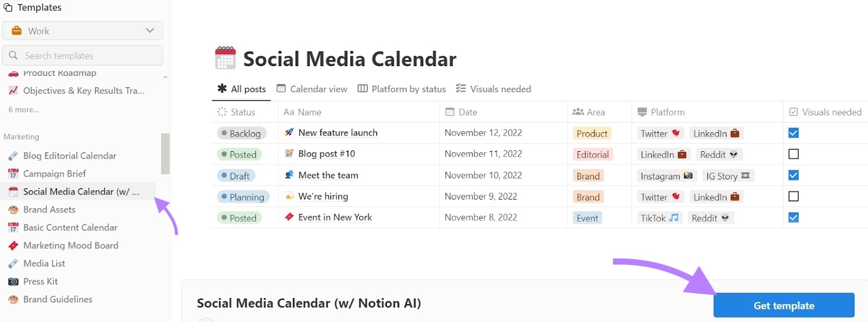Click the Product area color tag
Image resolution: width=868 pixels, height=322 pixels.
pos(591,133)
